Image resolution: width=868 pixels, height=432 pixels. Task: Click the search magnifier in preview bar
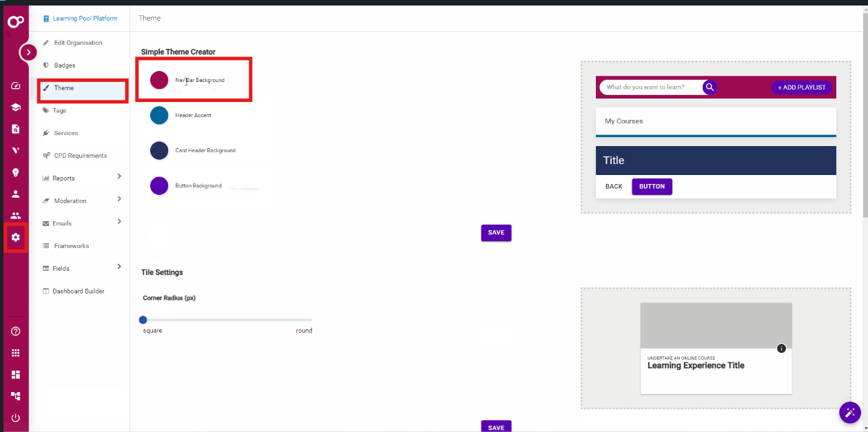coord(710,88)
